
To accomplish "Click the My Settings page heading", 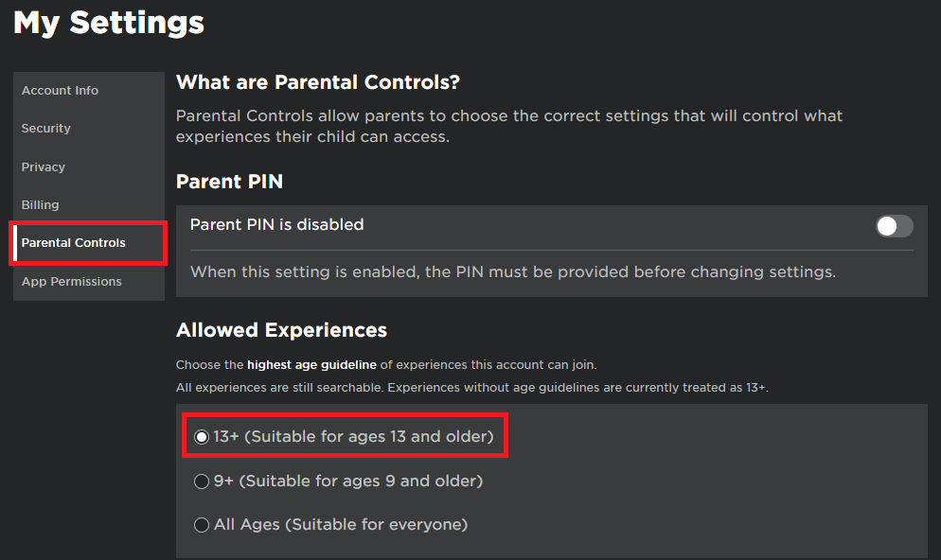I will [x=109, y=23].
